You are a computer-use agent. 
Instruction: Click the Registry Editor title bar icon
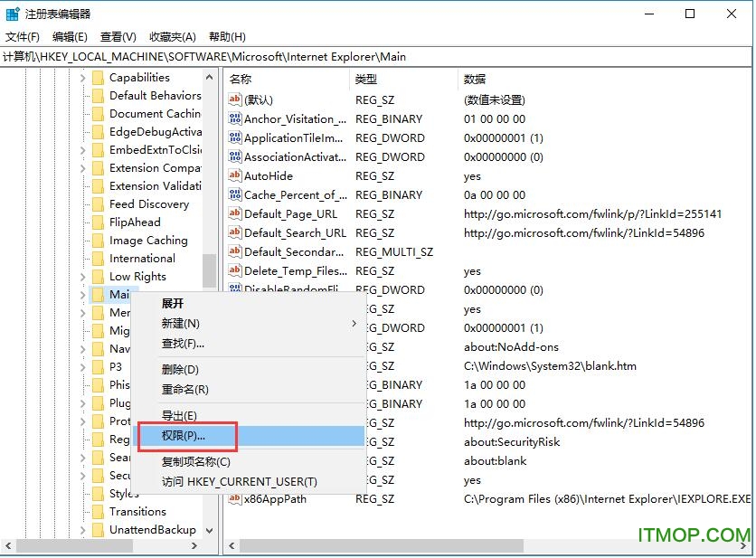(11, 13)
